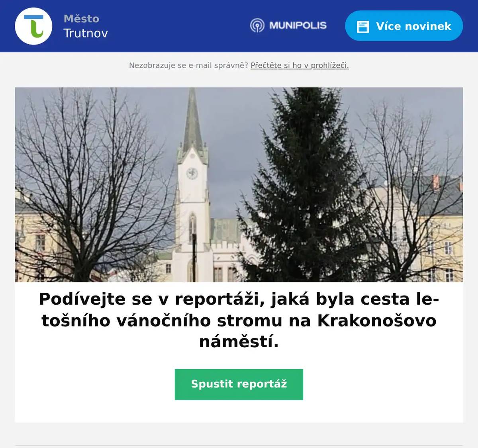The width and height of the screenshot is (478, 448).
Task: Open the Více novinek button
Action: pyautogui.click(x=404, y=26)
